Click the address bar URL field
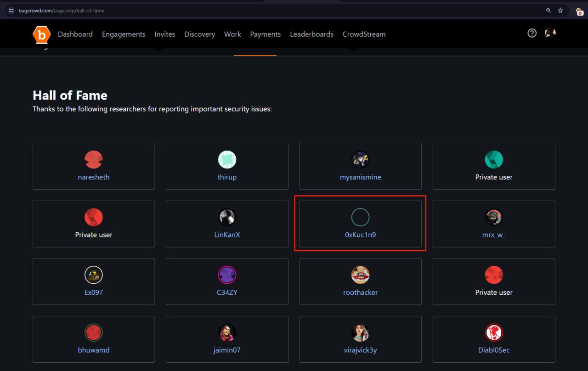 click(276, 11)
